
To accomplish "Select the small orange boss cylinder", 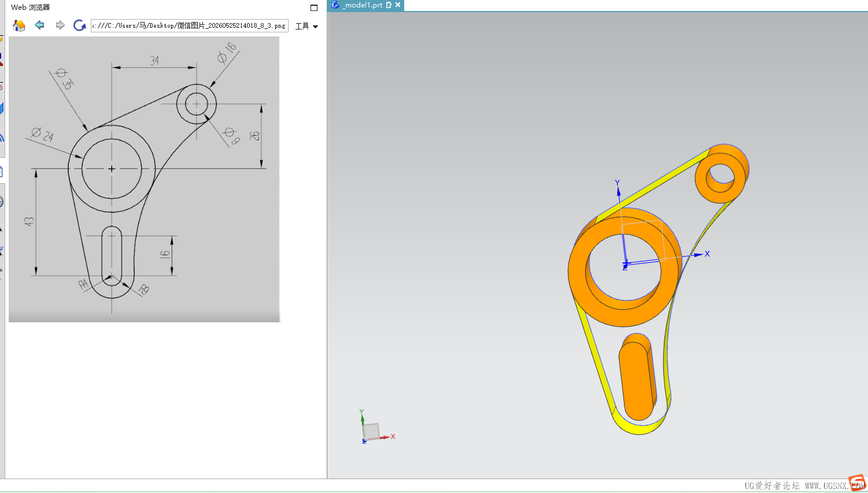I will (721, 174).
